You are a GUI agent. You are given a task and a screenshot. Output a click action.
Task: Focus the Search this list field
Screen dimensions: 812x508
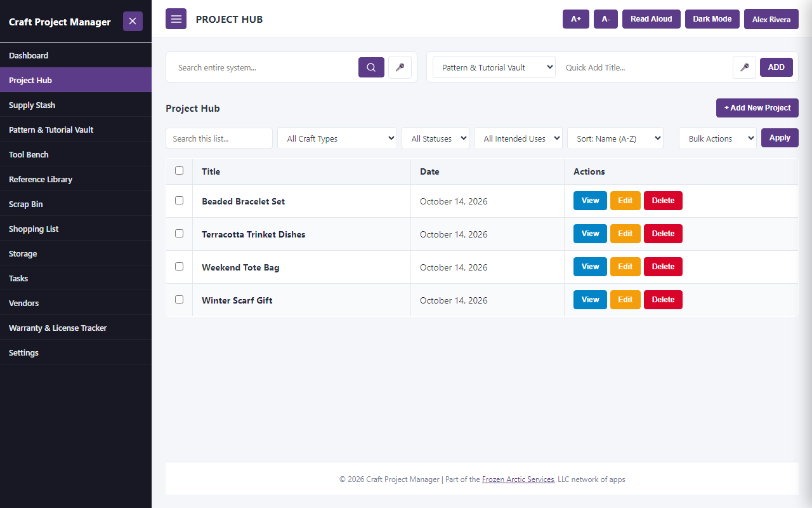pyautogui.click(x=219, y=138)
